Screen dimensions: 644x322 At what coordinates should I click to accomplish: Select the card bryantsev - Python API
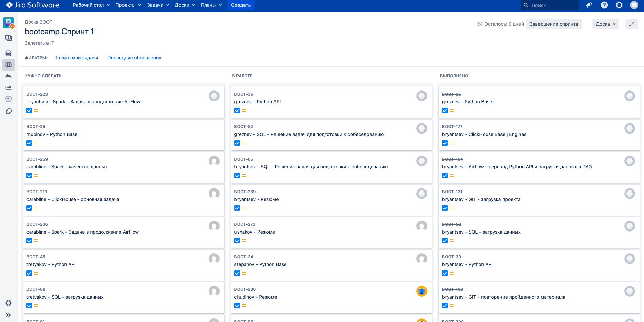(539, 265)
